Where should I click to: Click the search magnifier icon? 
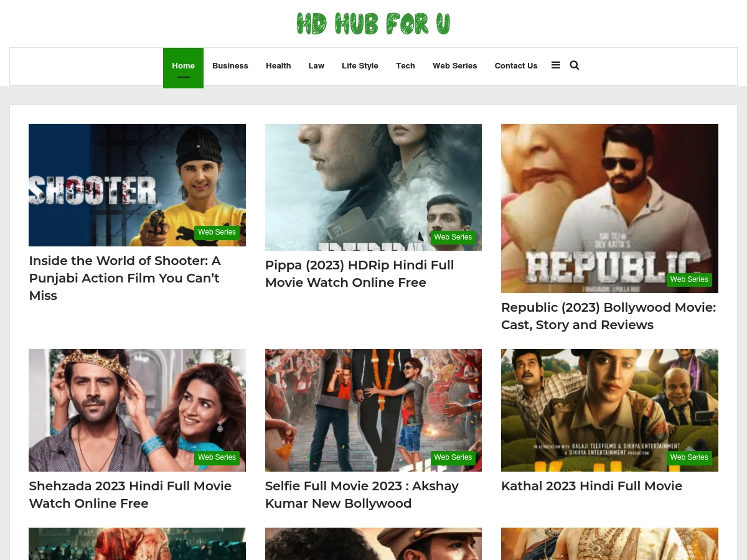pyautogui.click(x=574, y=65)
